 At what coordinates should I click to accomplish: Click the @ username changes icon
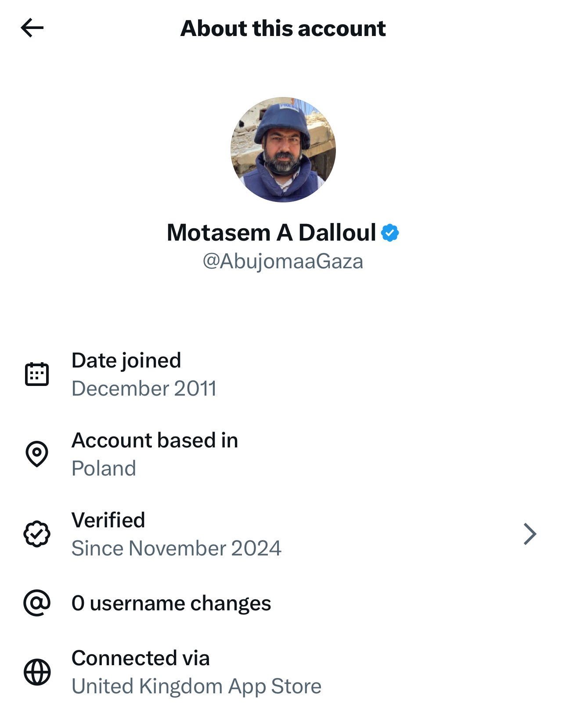(x=37, y=603)
